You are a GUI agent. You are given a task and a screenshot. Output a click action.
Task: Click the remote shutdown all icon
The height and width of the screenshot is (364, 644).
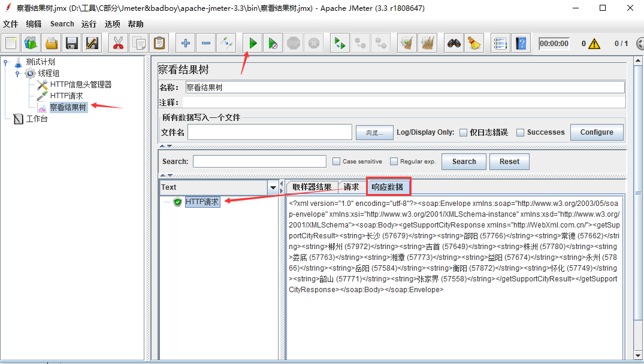tap(381, 43)
